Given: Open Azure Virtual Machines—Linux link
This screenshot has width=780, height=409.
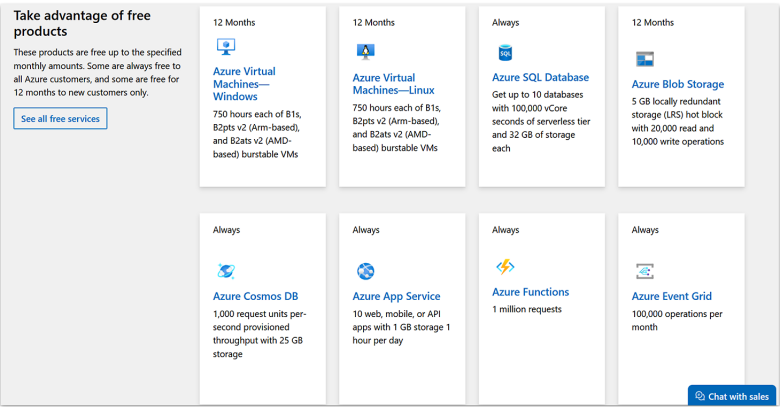Looking at the screenshot, I should (393, 84).
